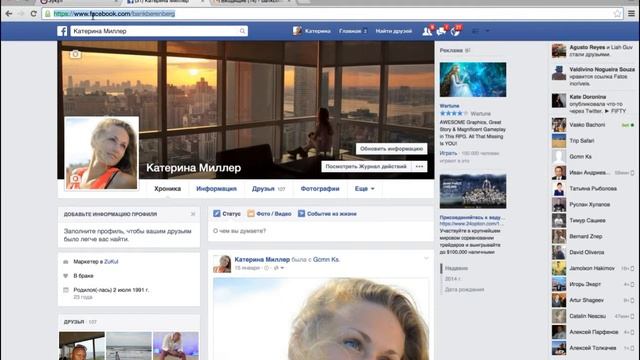The width and height of the screenshot is (640, 360).
Task: Click Катерина Миллер post author name
Action: (262, 259)
